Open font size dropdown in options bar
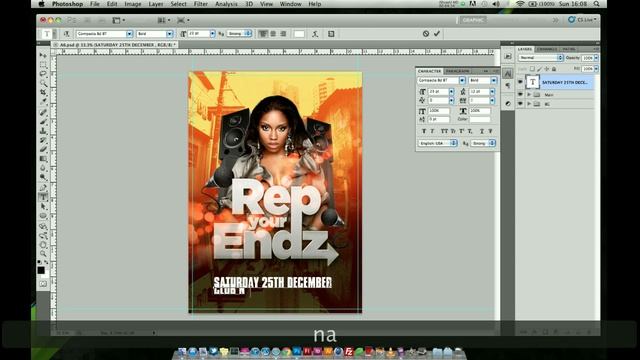Screen dimensions: 640x360 [212, 34]
